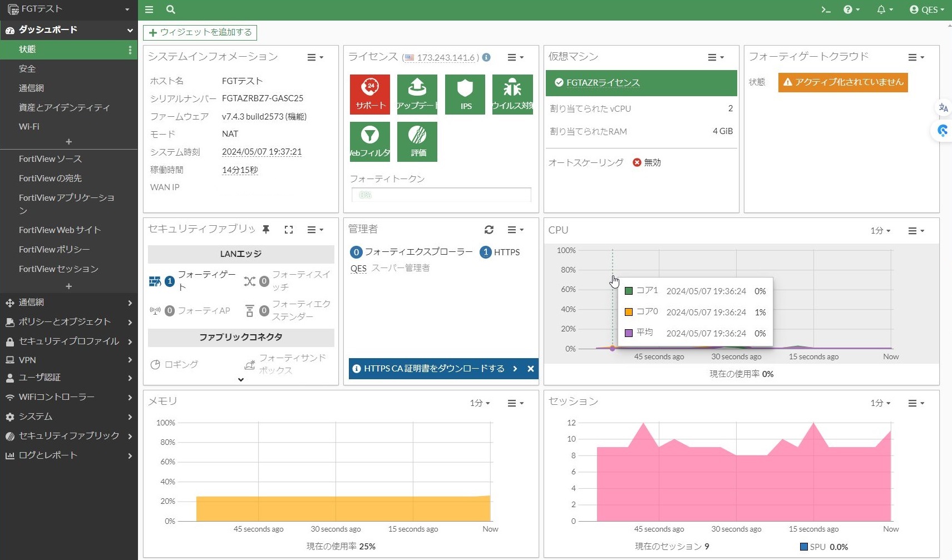Image resolution: width=952 pixels, height=560 pixels.
Task: Click the フォーティゲート fabric device icon
Action: pyautogui.click(x=155, y=281)
